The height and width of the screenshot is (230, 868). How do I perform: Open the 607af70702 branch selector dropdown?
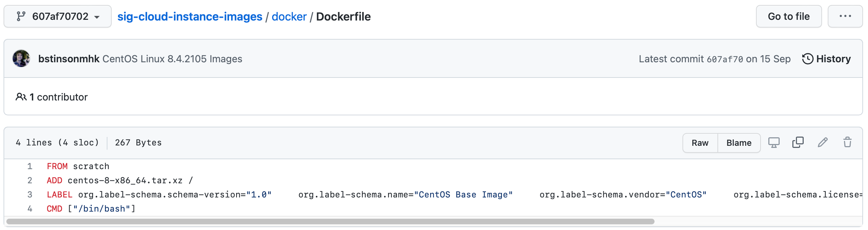point(58,16)
